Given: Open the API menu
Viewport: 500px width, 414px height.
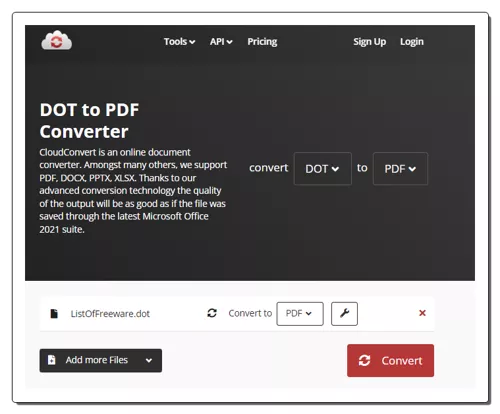Looking at the screenshot, I should tap(221, 42).
